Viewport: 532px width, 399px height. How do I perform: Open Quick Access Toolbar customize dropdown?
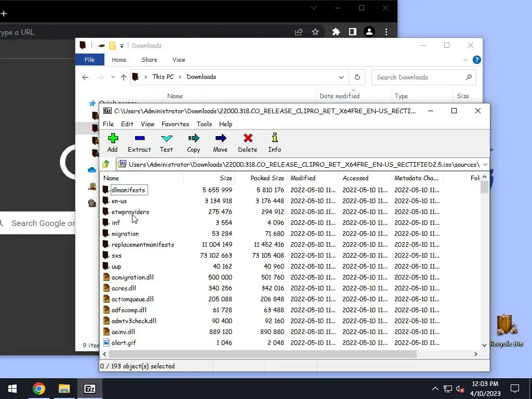coord(122,46)
